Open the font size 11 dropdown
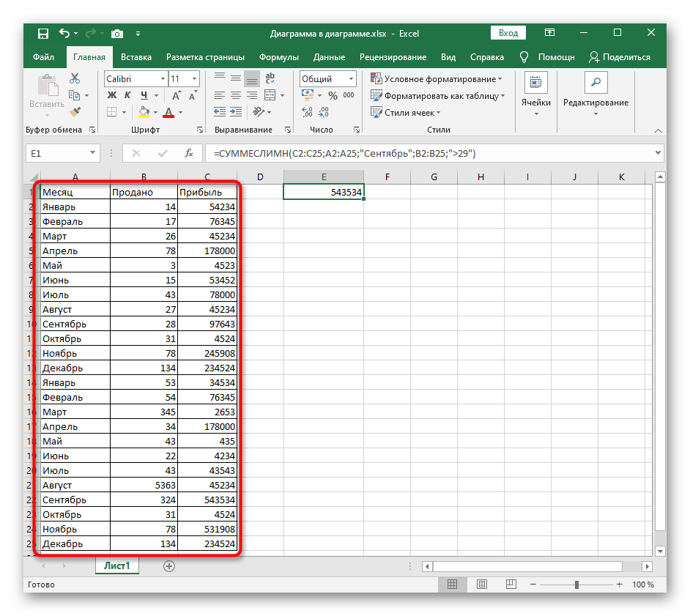This screenshot has height=616, width=690. [x=195, y=79]
